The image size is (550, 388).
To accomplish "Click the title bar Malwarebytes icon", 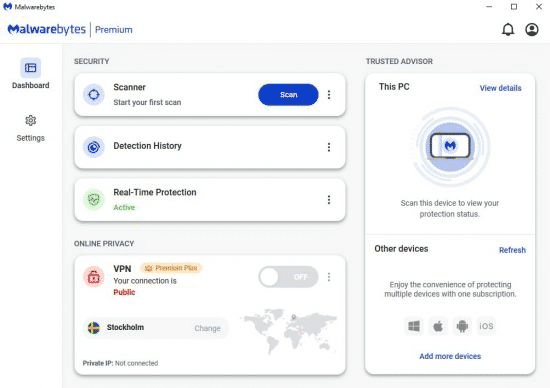I will [7, 7].
